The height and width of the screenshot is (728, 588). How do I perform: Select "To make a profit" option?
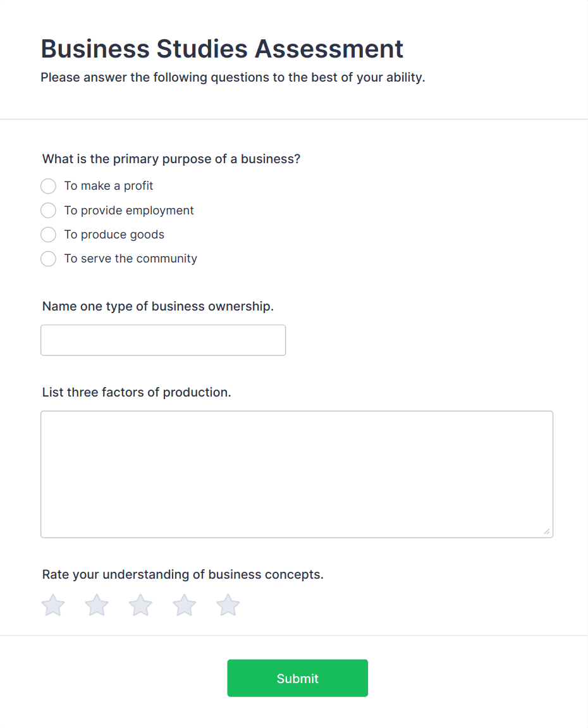pos(48,186)
